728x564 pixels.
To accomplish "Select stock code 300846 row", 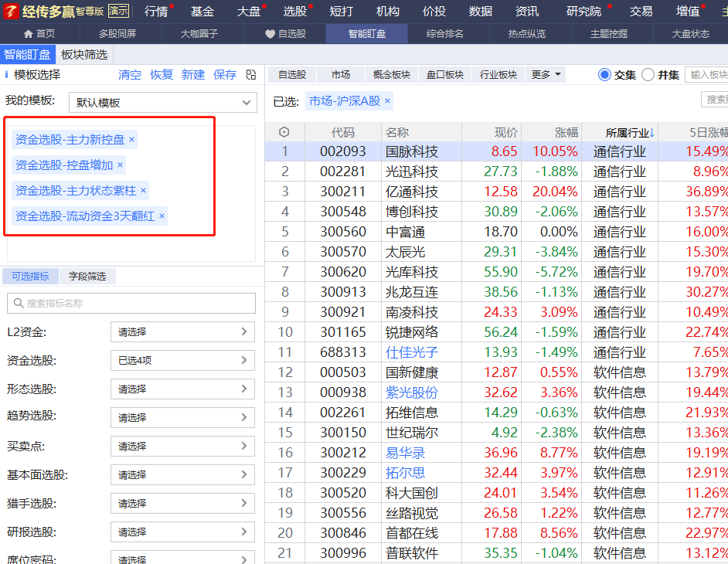I will [x=496, y=533].
